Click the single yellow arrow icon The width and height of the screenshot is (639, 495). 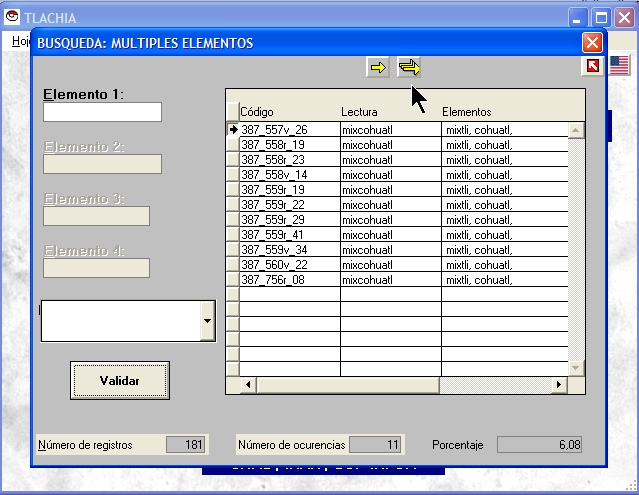[x=378, y=67]
